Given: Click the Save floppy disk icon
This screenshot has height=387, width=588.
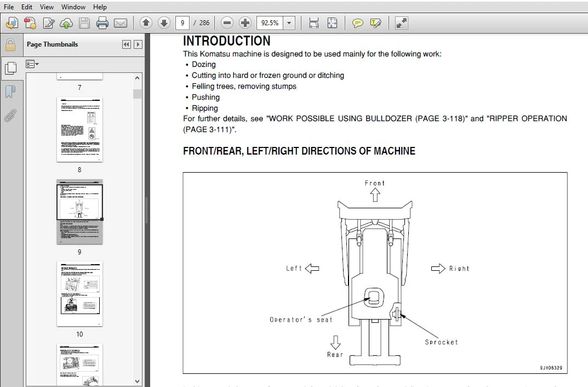Looking at the screenshot, I should [84, 23].
